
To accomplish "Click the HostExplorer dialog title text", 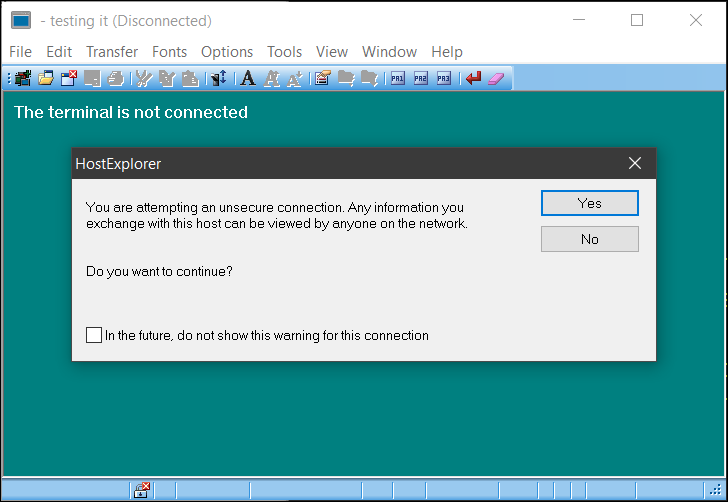I will (118, 164).
